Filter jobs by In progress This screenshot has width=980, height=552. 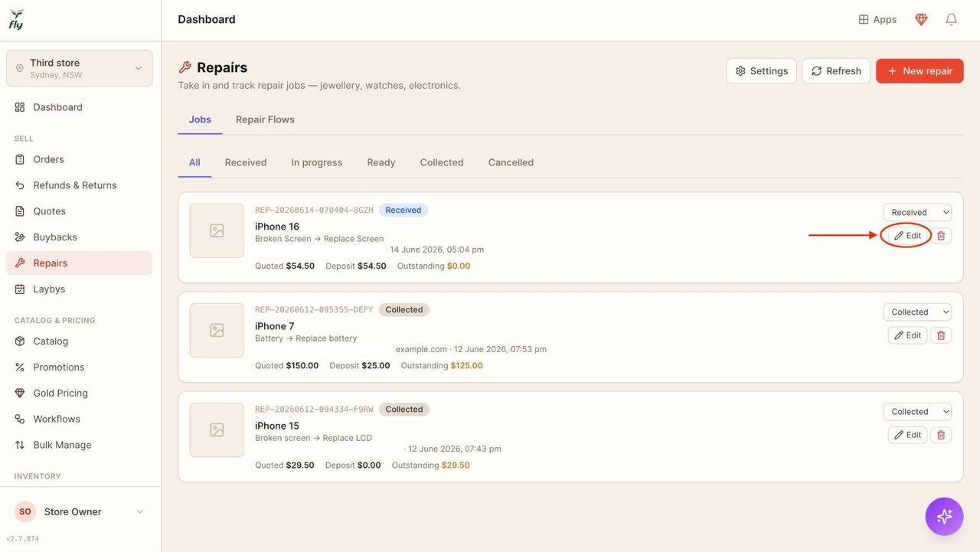(317, 162)
